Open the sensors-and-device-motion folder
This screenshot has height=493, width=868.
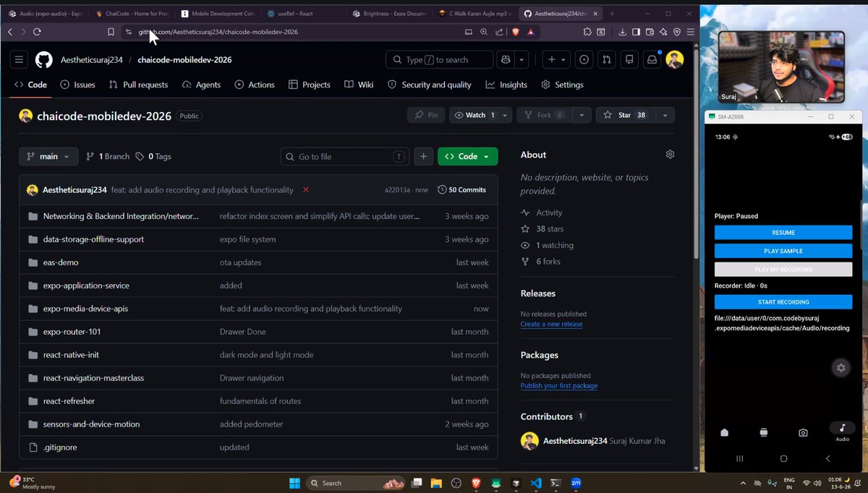click(x=91, y=424)
